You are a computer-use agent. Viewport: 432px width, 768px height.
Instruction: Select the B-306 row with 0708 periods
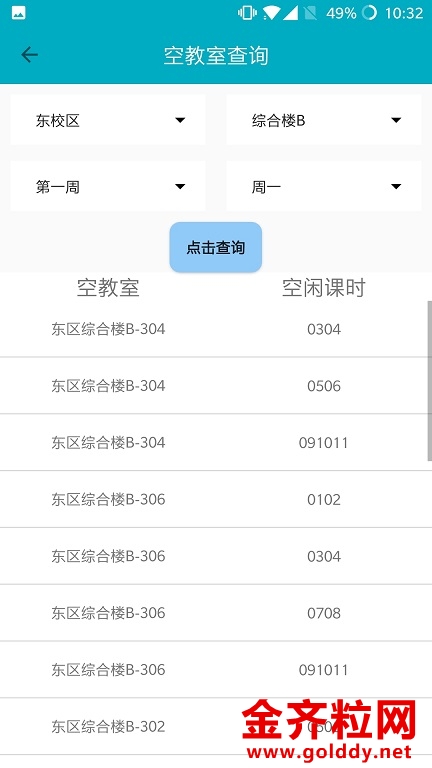tap(216, 613)
